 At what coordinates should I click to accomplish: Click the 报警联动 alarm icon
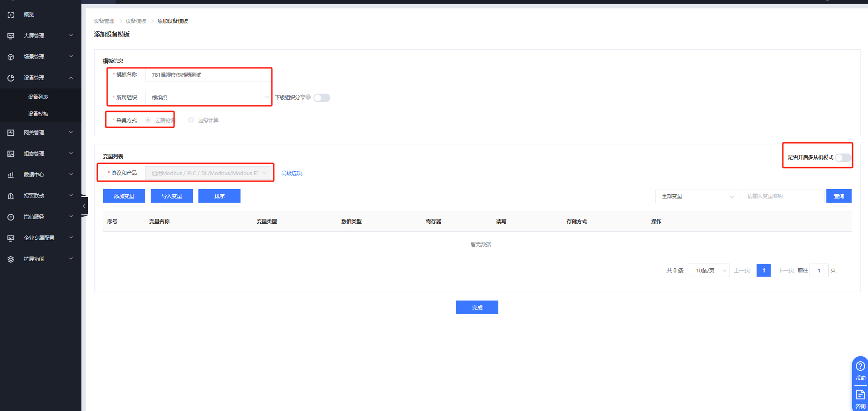11,196
